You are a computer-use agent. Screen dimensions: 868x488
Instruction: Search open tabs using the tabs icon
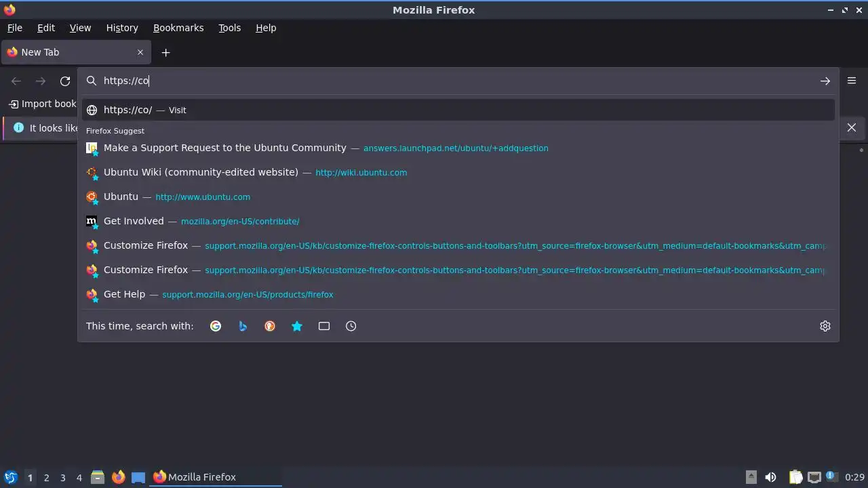(x=324, y=326)
